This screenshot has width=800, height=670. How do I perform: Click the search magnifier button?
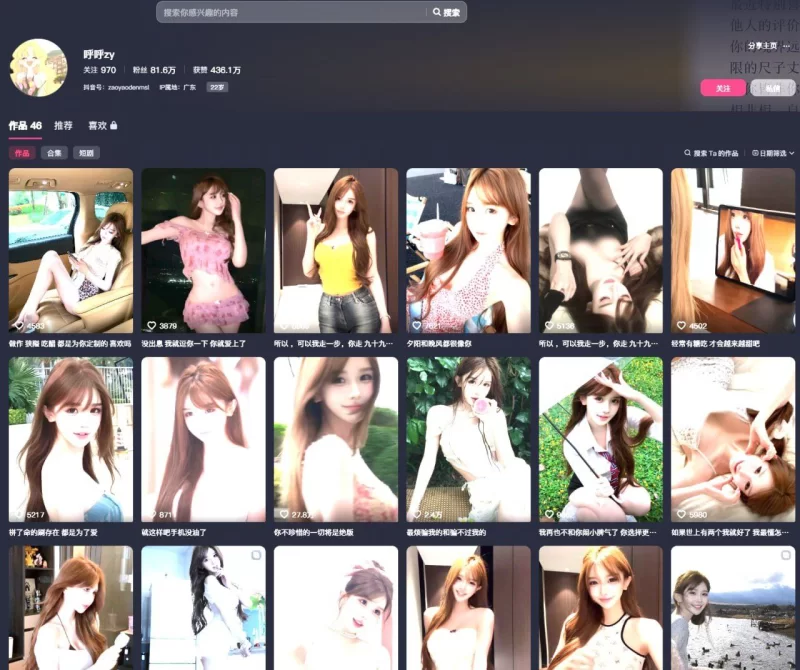[446, 13]
